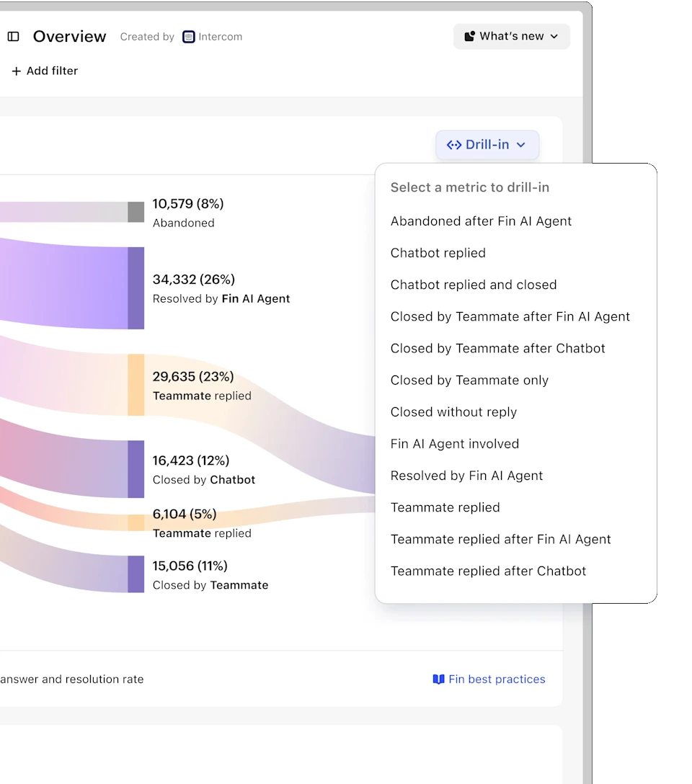Click the 29,635 (23%) value
The image size is (692, 784).
click(x=193, y=376)
